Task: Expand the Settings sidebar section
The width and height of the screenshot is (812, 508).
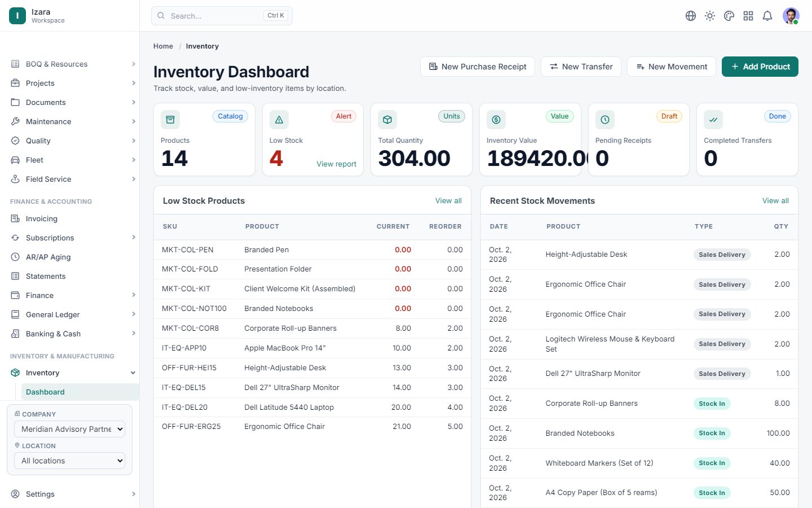Action: (x=73, y=494)
